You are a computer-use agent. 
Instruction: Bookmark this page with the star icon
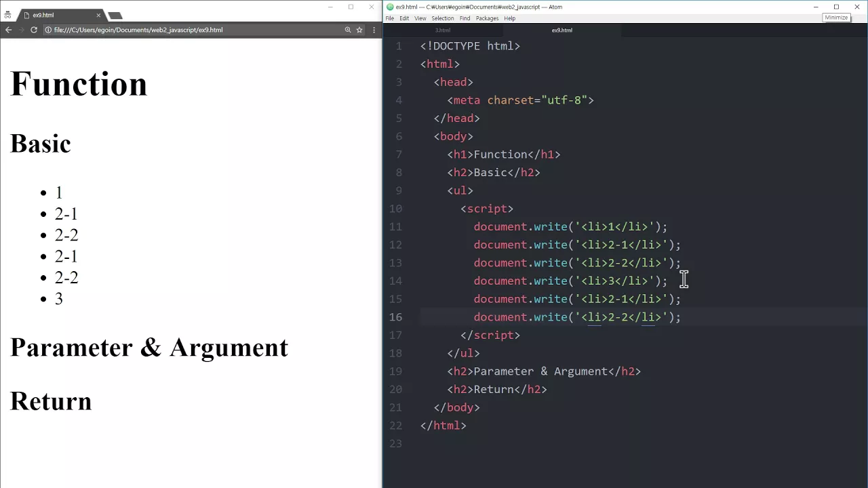point(359,30)
